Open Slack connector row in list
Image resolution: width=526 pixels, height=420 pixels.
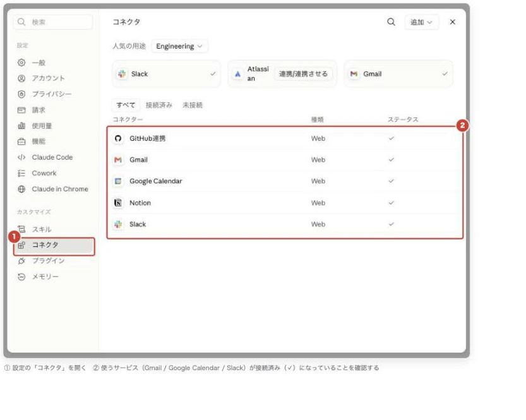tap(284, 224)
